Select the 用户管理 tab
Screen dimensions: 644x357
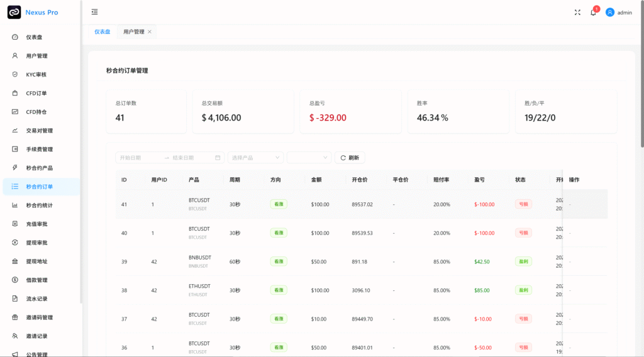tap(133, 31)
